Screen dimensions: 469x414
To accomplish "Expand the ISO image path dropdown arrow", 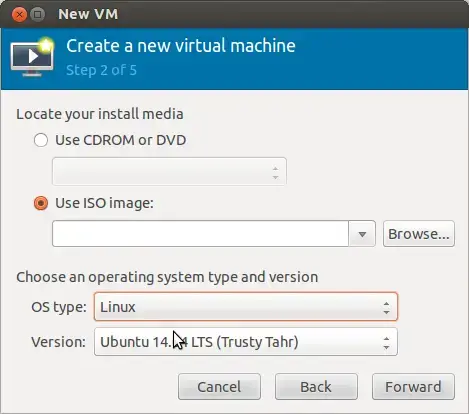I will [x=362, y=234].
